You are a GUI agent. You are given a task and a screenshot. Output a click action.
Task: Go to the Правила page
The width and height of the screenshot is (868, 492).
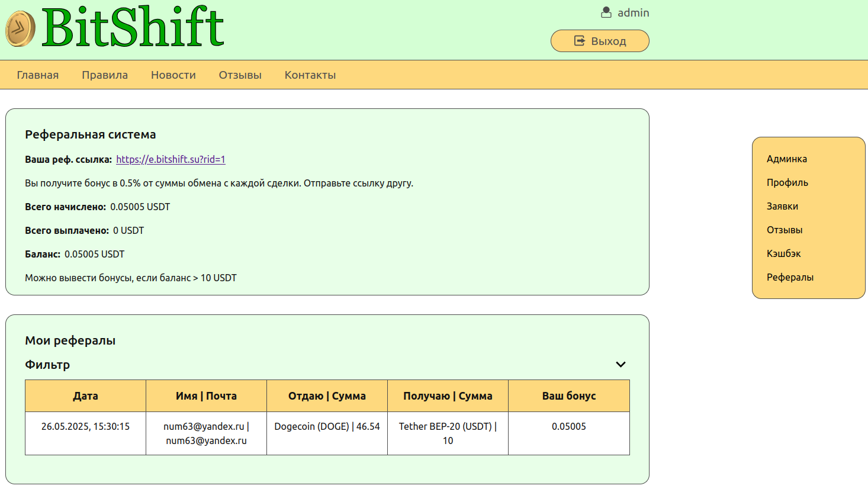105,75
